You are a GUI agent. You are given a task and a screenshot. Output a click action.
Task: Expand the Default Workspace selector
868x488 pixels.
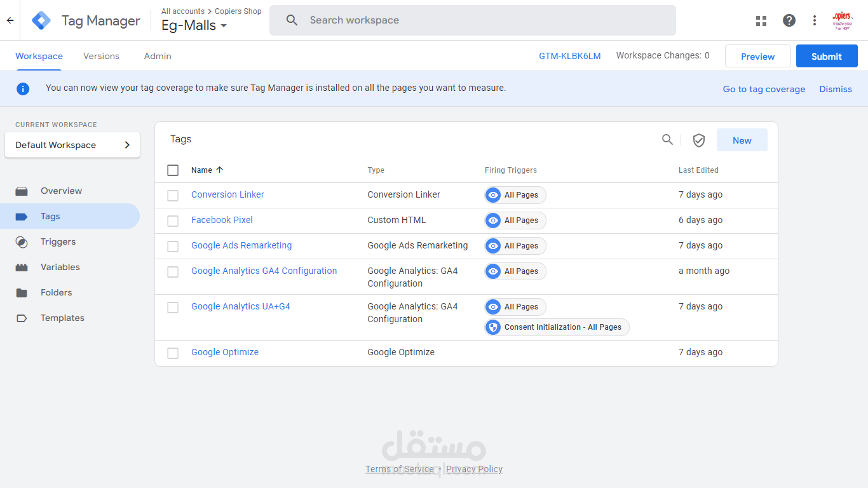tap(72, 145)
